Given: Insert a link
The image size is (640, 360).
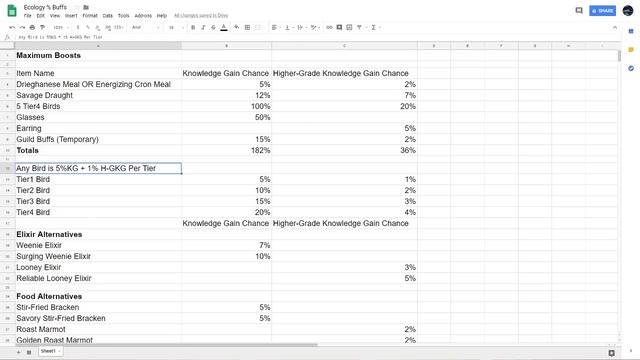Looking at the screenshot, I should pyautogui.click(x=329, y=27).
